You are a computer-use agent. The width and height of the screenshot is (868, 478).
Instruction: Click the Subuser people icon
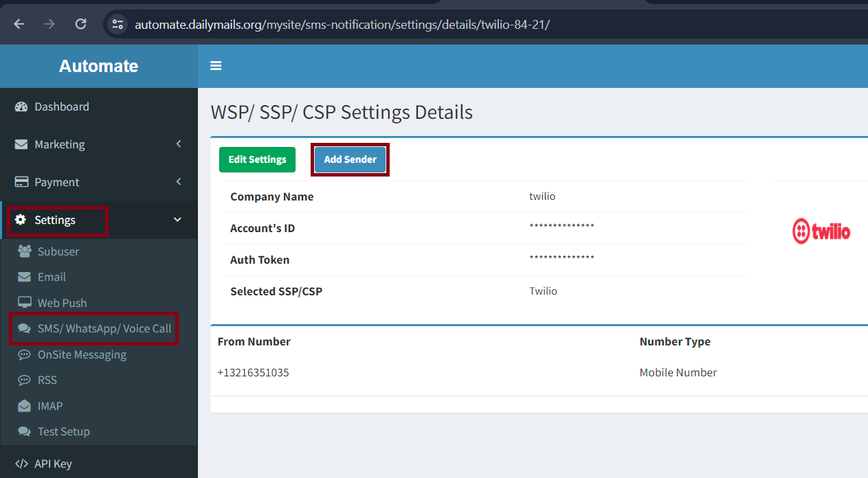[x=25, y=251]
